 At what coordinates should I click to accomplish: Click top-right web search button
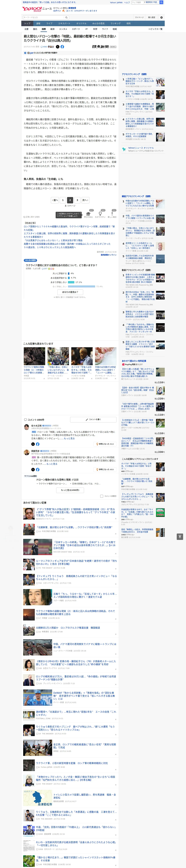pos(161,2)
